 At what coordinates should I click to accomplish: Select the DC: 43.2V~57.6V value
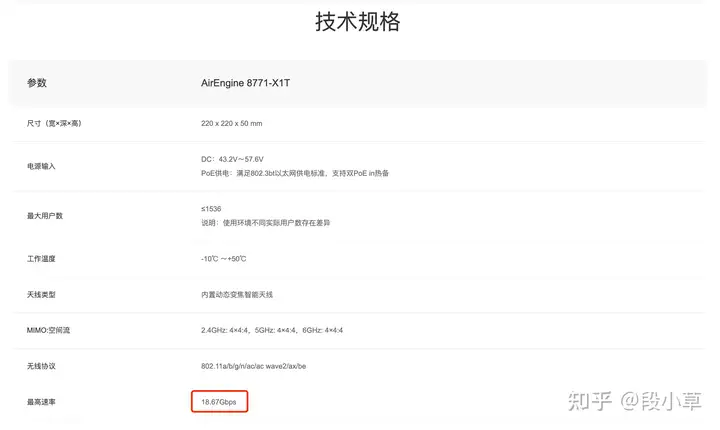click(232, 159)
